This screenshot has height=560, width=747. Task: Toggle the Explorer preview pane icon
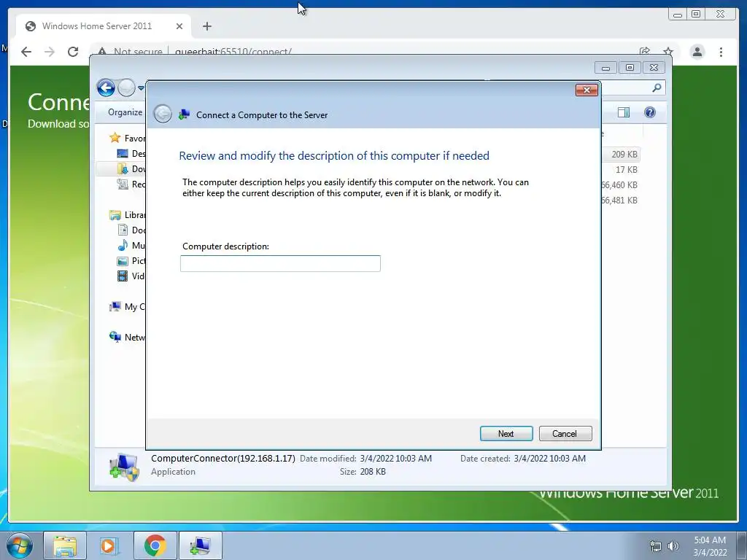pyautogui.click(x=623, y=112)
